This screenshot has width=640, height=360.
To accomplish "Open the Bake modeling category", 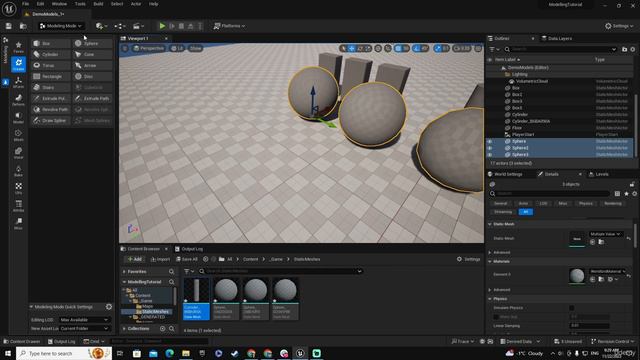I will tap(18, 171).
